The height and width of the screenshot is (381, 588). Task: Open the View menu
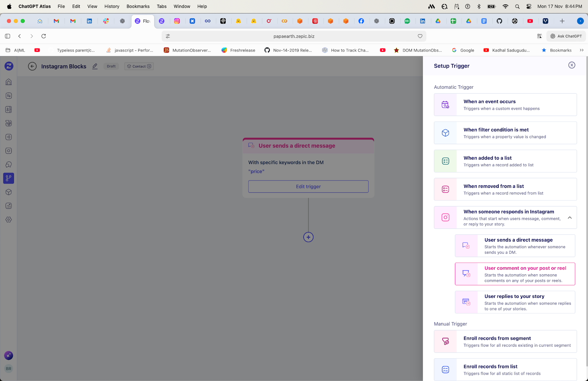(92, 6)
